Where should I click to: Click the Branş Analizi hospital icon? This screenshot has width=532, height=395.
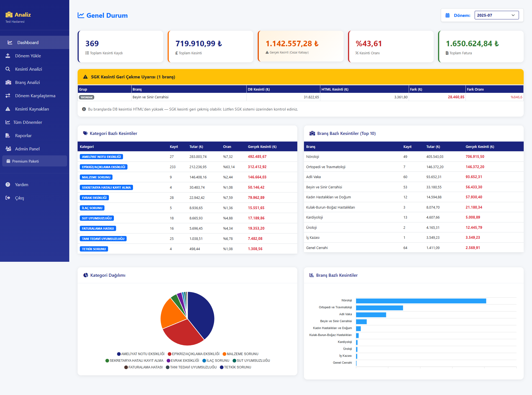pyautogui.click(x=8, y=82)
